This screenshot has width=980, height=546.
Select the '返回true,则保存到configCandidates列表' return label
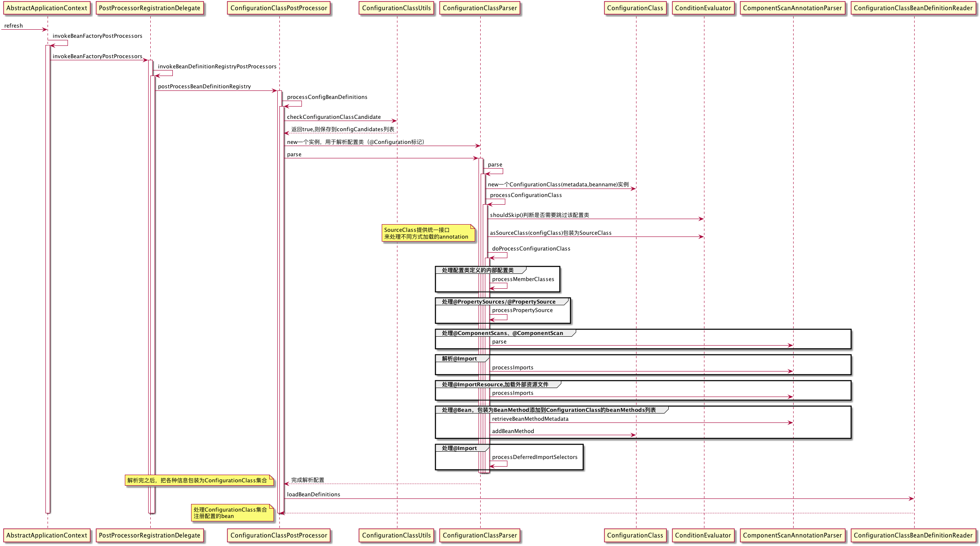[343, 129]
